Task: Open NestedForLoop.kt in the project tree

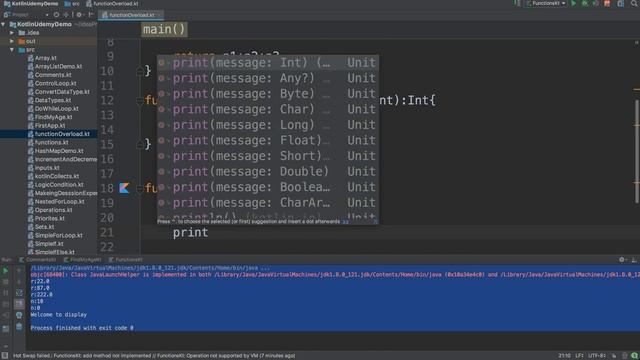Action: 59,202
